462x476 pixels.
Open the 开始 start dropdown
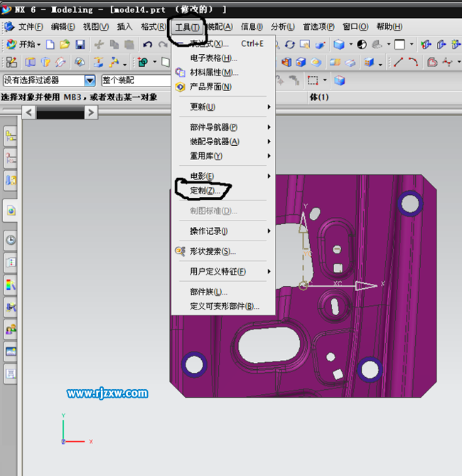coord(23,45)
